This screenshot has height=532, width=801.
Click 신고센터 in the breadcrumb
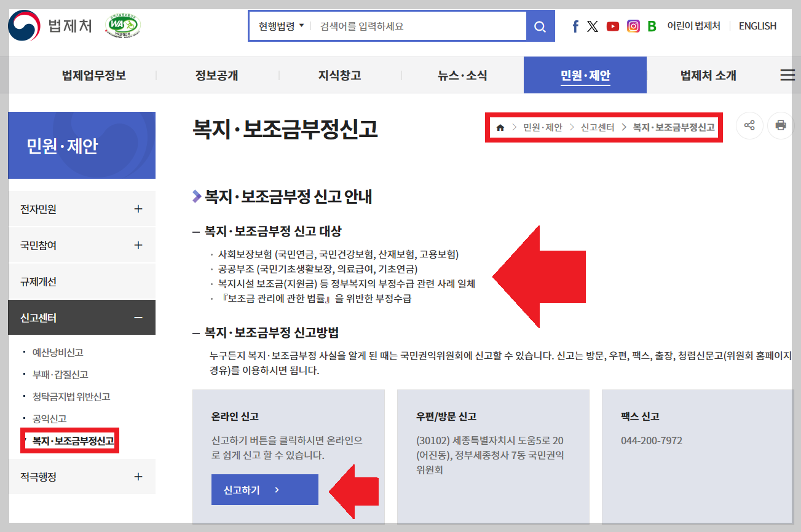coord(598,128)
